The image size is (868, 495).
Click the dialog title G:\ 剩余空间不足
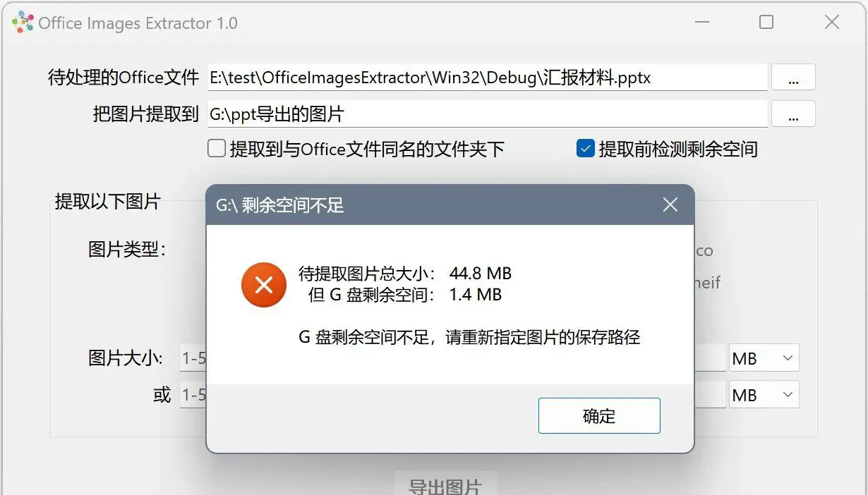[x=279, y=205]
